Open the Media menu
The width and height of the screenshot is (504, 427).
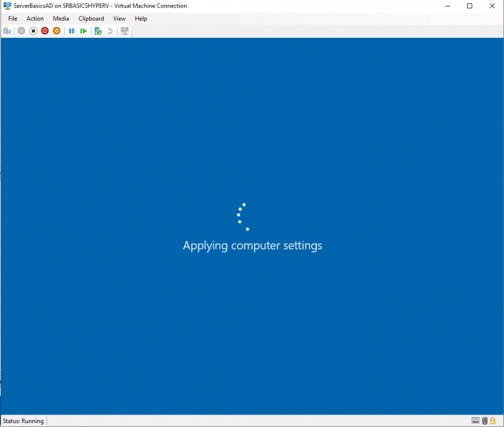(61, 18)
